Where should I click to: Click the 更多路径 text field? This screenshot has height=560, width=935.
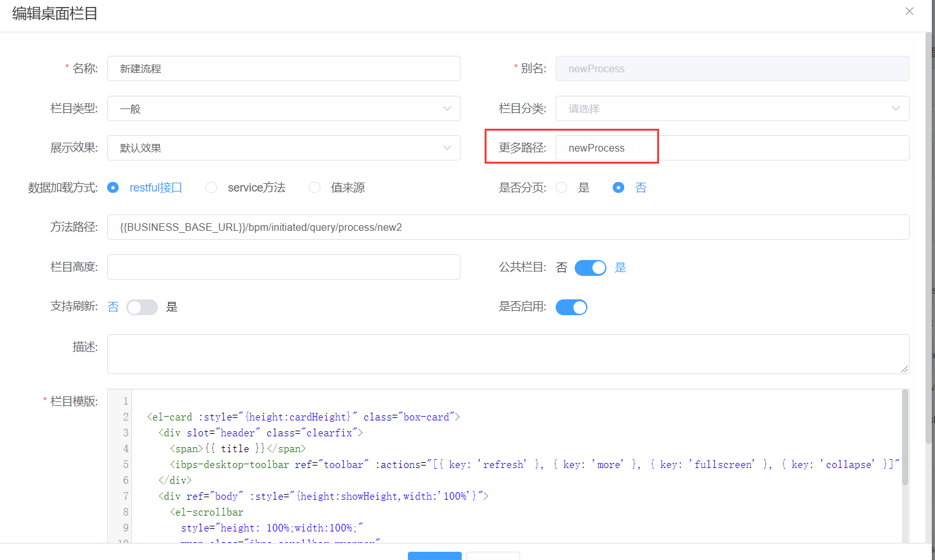(x=732, y=148)
